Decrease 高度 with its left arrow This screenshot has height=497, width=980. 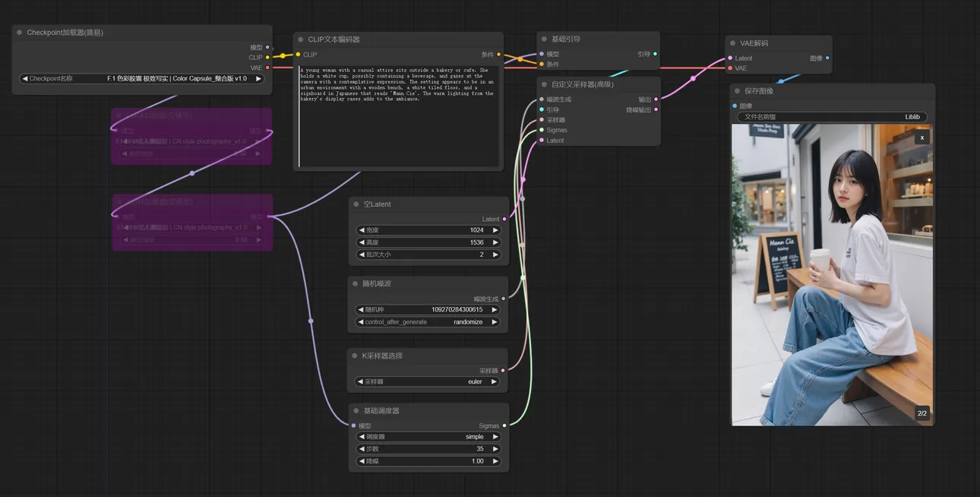pos(362,242)
